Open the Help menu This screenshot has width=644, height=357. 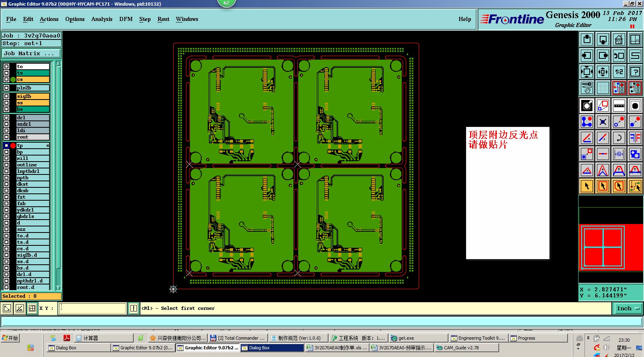click(465, 19)
